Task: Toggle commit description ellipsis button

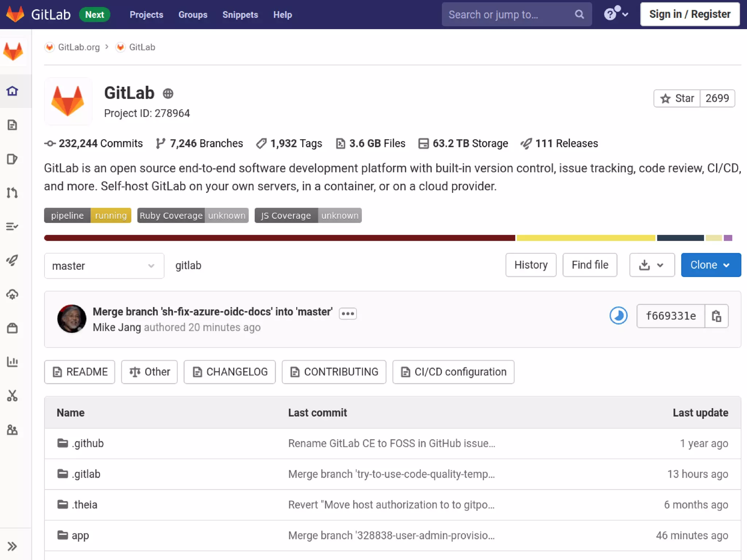Action: click(348, 314)
